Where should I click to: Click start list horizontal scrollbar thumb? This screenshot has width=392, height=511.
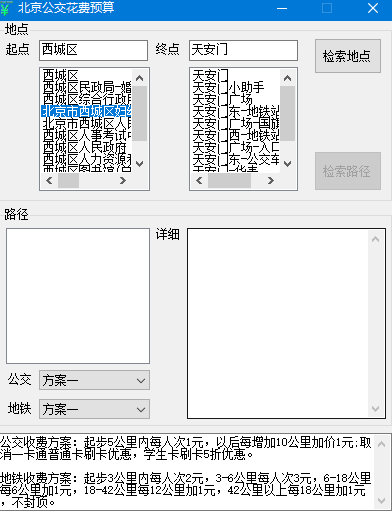pyautogui.click(x=68, y=180)
